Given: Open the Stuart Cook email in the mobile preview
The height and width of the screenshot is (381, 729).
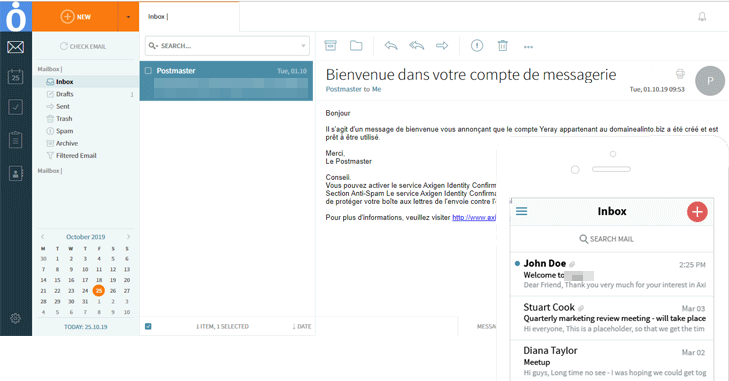Looking at the screenshot, I should click(611, 318).
